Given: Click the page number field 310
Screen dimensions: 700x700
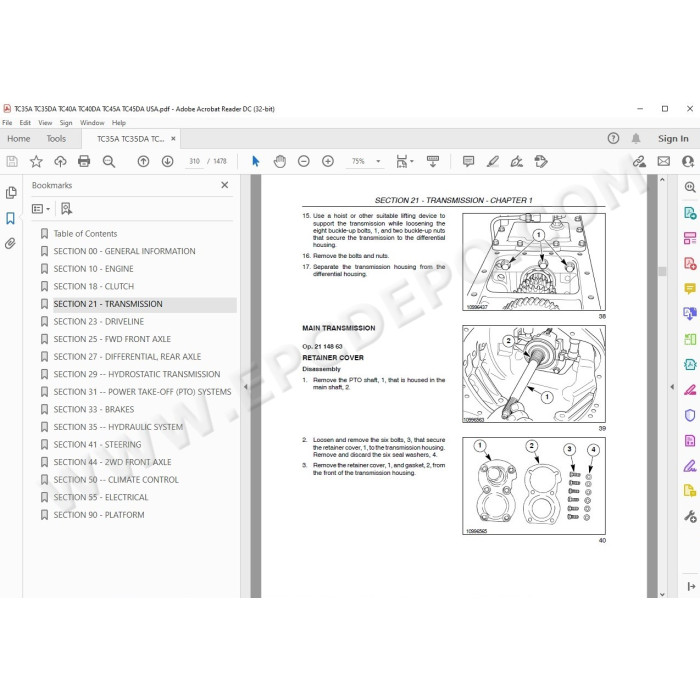Looking at the screenshot, I should pyautogui.click(x=194, y=161).
